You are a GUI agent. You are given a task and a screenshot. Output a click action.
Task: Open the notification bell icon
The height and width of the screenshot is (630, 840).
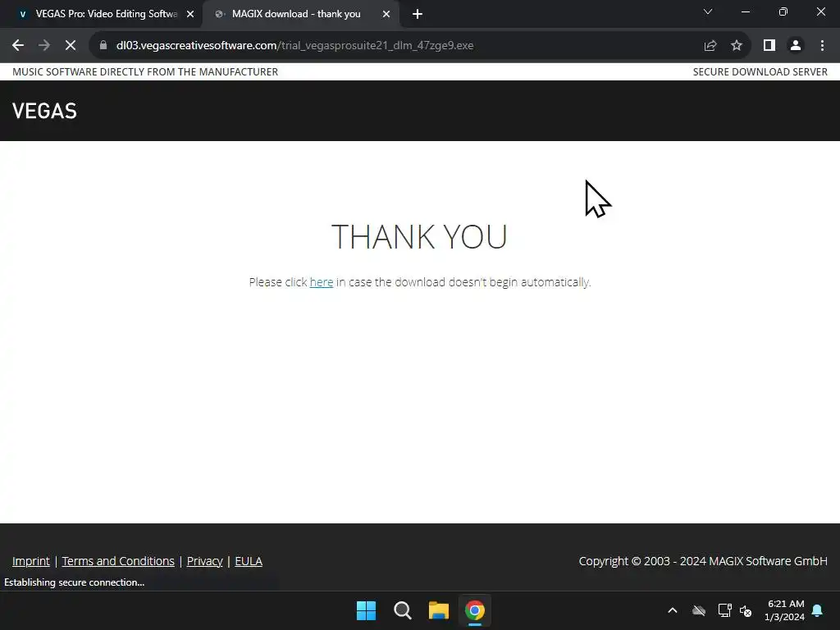(817, 610)
